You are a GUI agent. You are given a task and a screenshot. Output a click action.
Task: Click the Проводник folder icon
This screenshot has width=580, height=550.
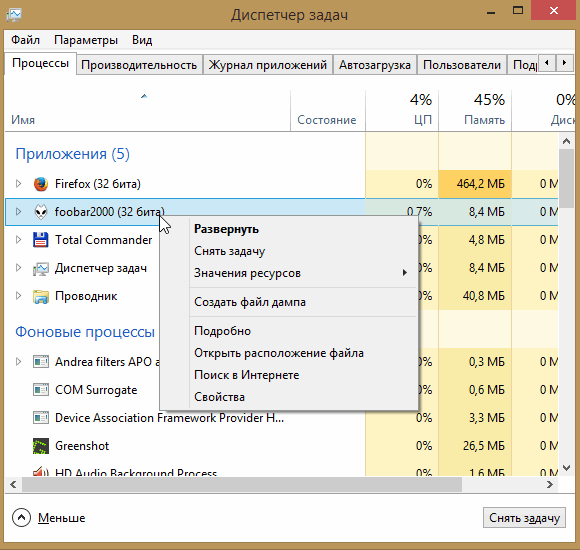[41, 296]
